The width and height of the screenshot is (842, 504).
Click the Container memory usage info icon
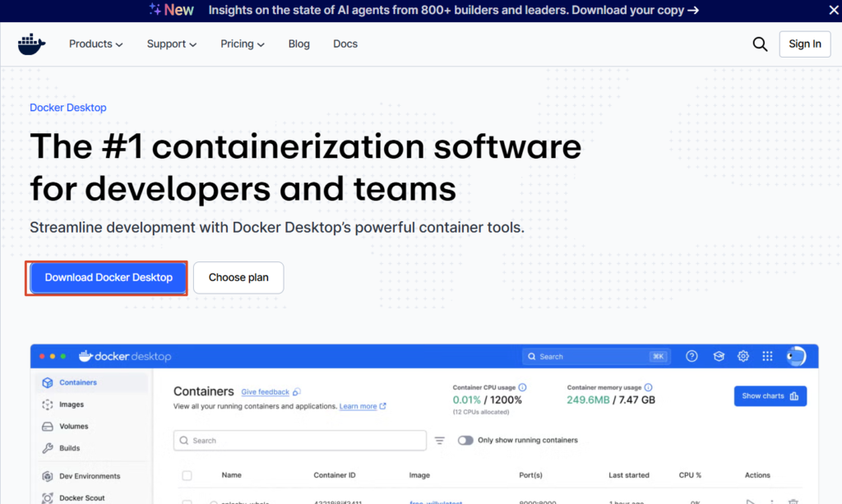tap(648, 387)
